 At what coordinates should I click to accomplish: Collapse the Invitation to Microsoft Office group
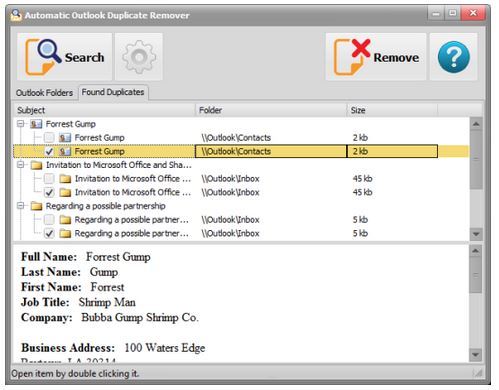21,165
